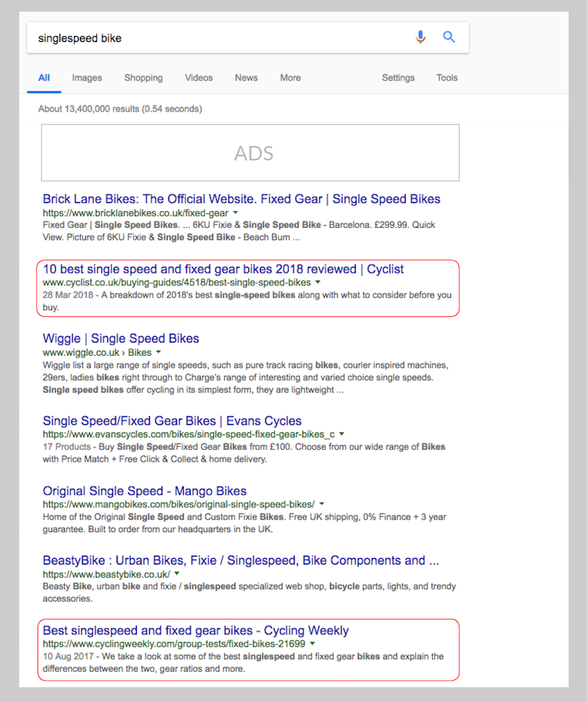Click the beastybike.co.uk URL text
The width and height of the screenshot is (588, 702).
point(107,574)
